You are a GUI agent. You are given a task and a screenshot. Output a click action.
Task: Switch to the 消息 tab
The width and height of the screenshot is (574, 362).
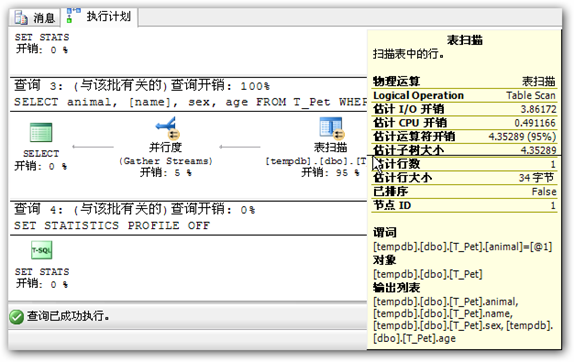coord(35,17)
